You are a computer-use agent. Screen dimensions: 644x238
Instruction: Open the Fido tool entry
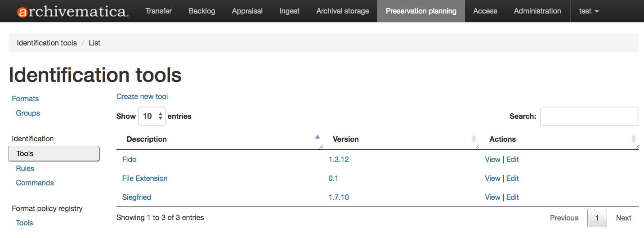coord(129,159)
